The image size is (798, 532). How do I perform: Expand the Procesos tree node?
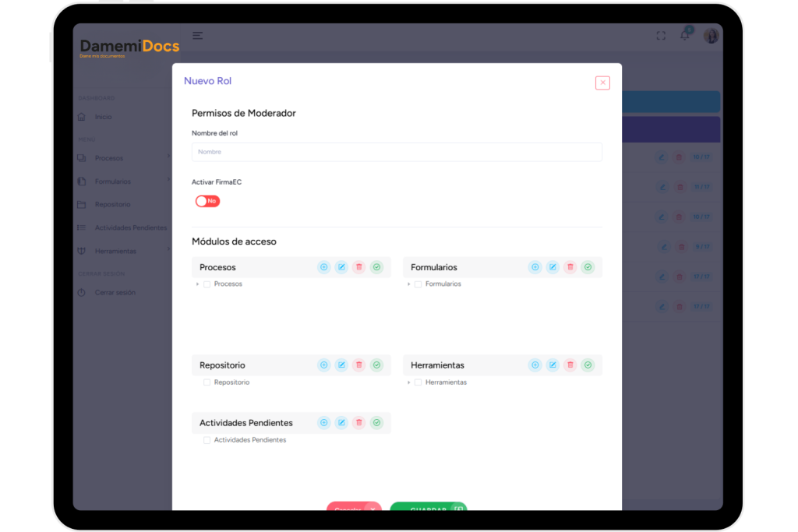(x=197, y=284)
